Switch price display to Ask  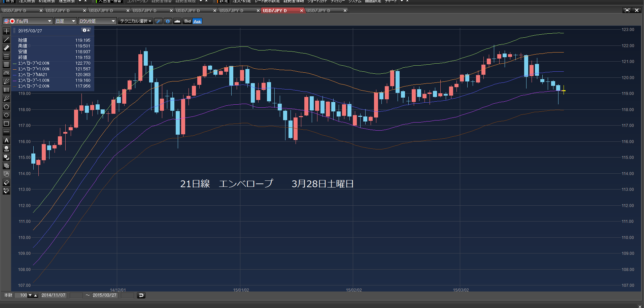[197, 21]
